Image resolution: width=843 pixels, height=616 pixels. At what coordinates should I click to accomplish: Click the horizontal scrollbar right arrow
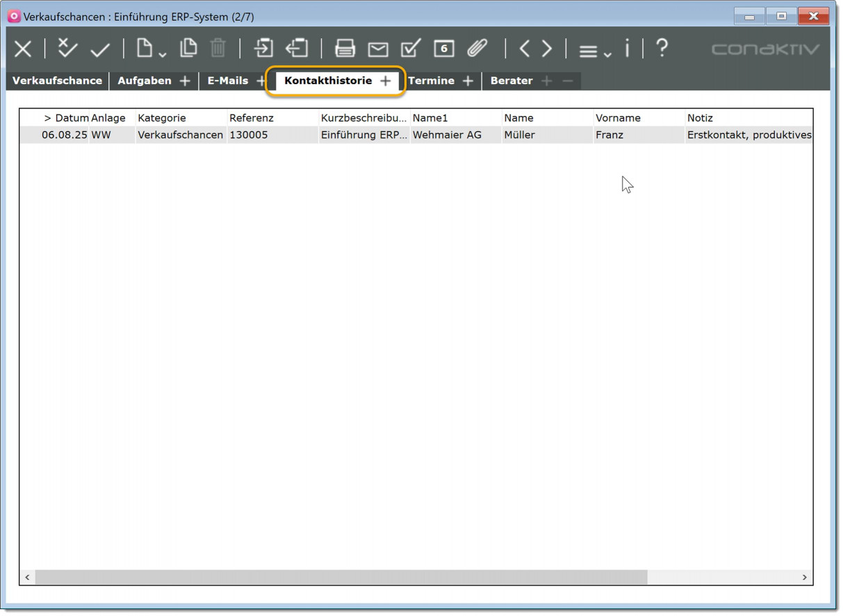click(805, 577)
